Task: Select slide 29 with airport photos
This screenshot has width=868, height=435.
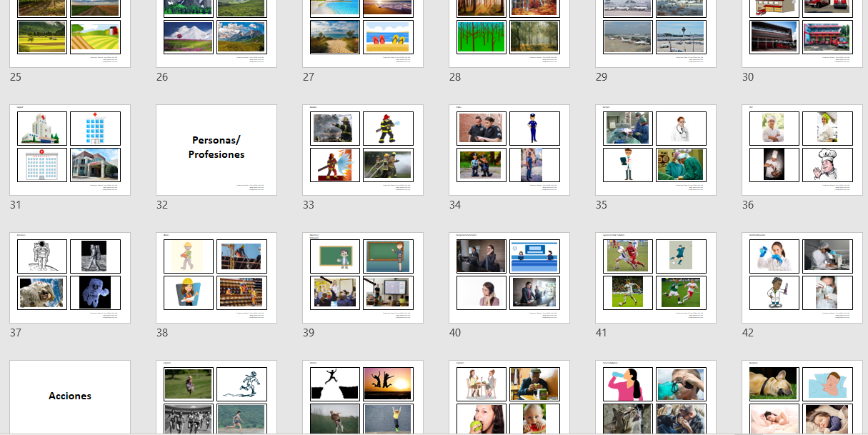Action: click(656, 32)
